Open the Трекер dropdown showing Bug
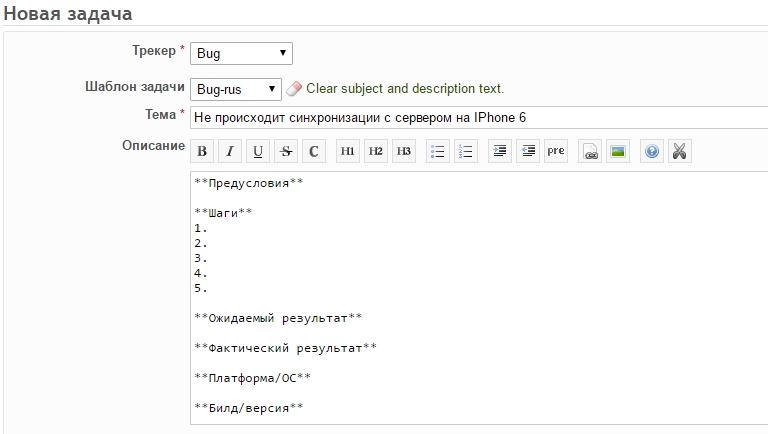The height and width of the screenshot is (434, 768). coord(241,53)
